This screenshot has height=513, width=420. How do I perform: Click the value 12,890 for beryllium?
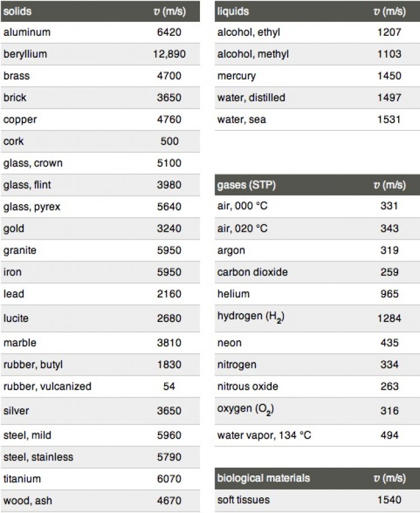pyautogui.click(x=169, y=54)
